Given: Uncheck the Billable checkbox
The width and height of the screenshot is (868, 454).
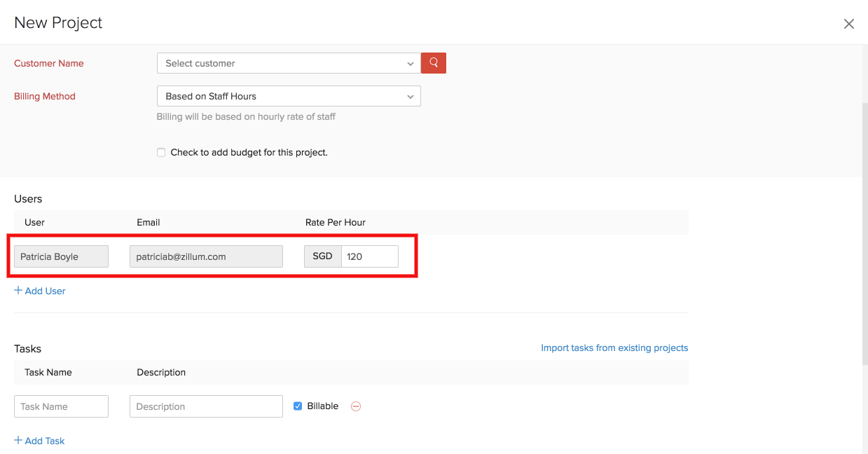Looking at the screenshot, I should click(x=298, y=406).
